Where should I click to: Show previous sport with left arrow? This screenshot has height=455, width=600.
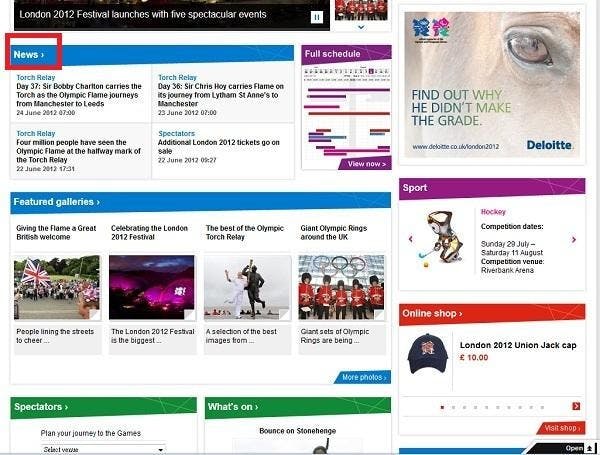pyautogui.click(x=411, y=239)
